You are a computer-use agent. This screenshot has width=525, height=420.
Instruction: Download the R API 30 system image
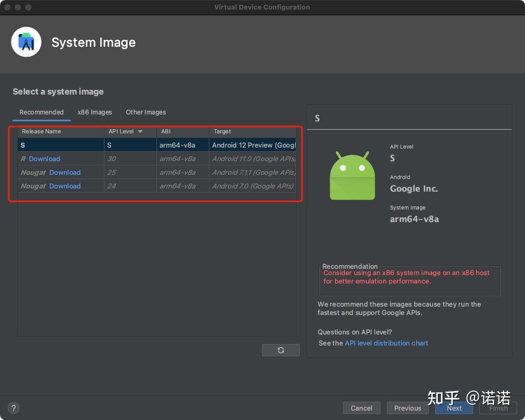click(x=44, y=159)
